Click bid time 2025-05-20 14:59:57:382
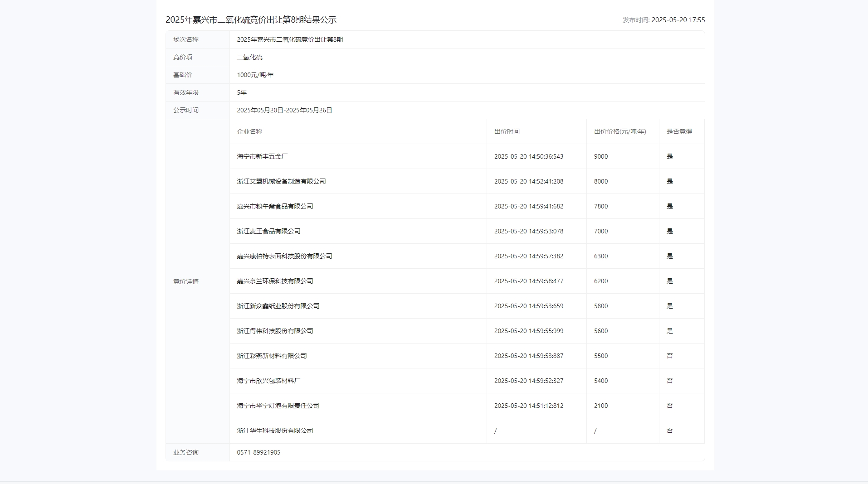Viewport: 868px width, 484px height. tap(529, 256)
